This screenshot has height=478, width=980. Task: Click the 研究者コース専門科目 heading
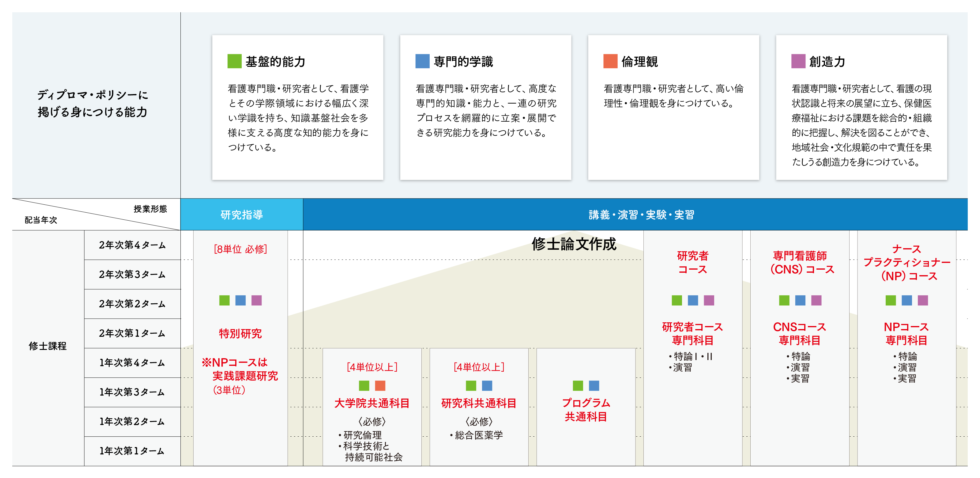pyautogui.click(x=693, y=334)
